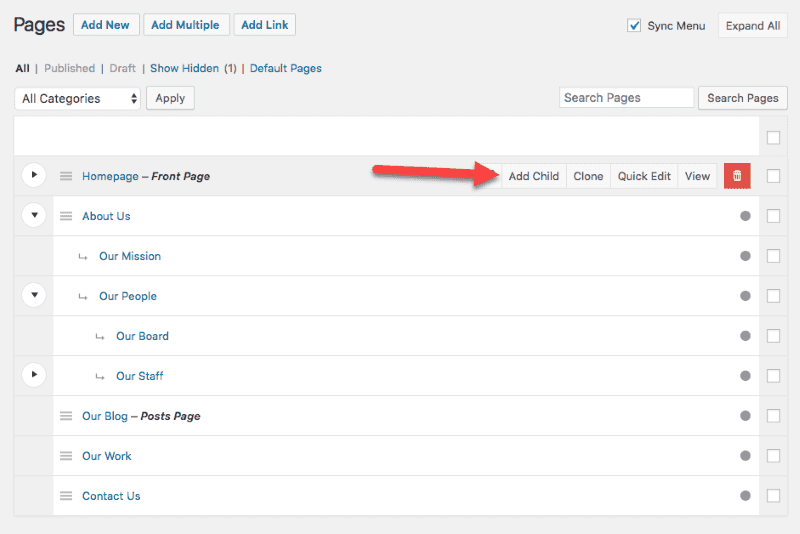The image size is (800, 534).
Task: Tick the checkbox for the About Us row
Action: [x=773, y=216]
